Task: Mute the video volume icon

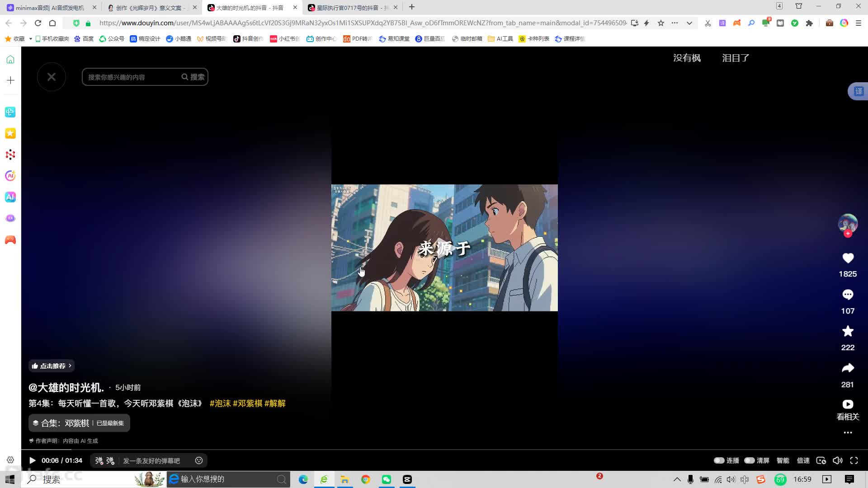Action: point(837,460)
